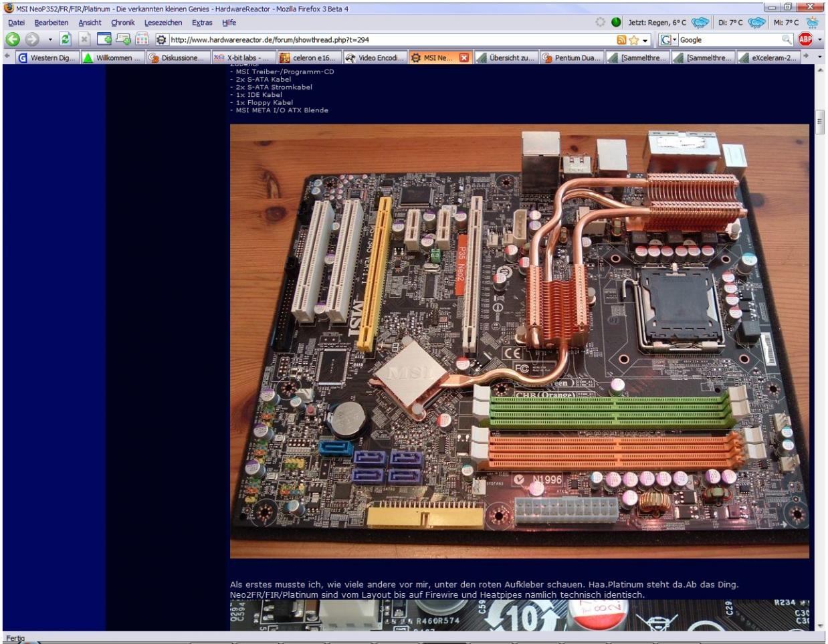The height and width of the screenshot is (644, 828).
Task: Click the 'Fertig' status bar text
Action: coord(15,639)
